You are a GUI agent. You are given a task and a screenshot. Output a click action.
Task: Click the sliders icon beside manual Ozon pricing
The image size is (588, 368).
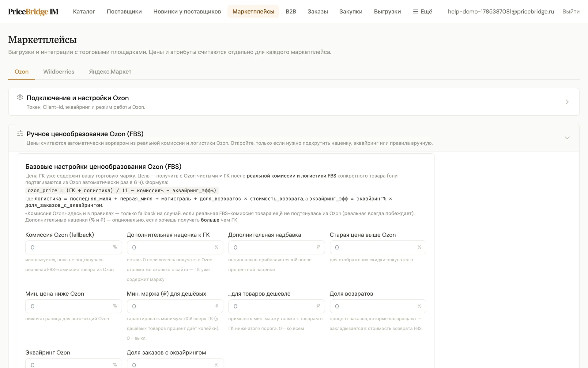pyautogui.click(x=20, y=133)
